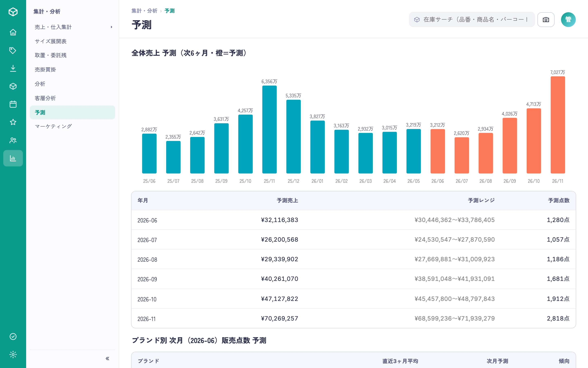Click the app logo cube icon
588x368 pixels.
[13, 12]
